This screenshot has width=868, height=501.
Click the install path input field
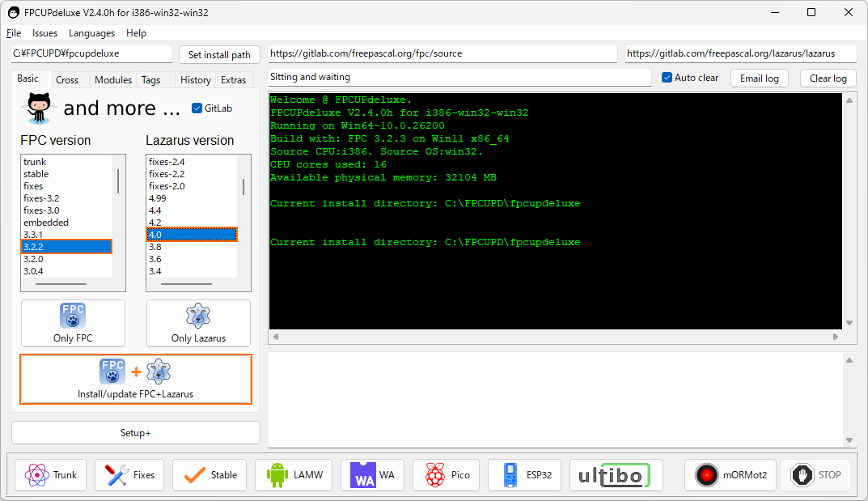click(92, 53)
